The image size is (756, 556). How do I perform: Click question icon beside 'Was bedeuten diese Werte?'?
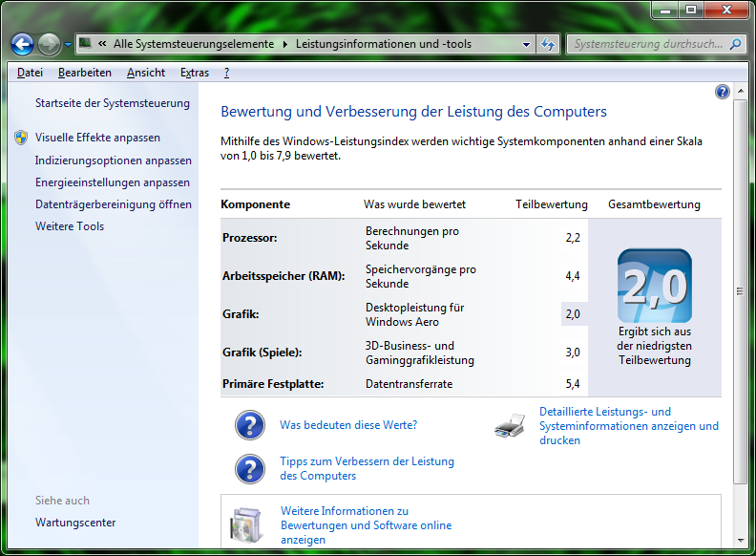[x=250, y=425]
